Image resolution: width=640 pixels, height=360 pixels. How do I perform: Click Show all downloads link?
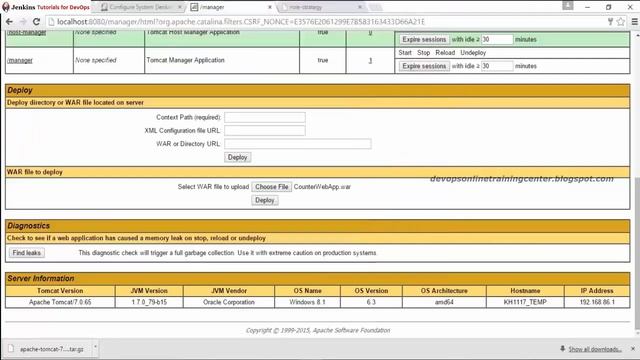[x=595, y=349]
